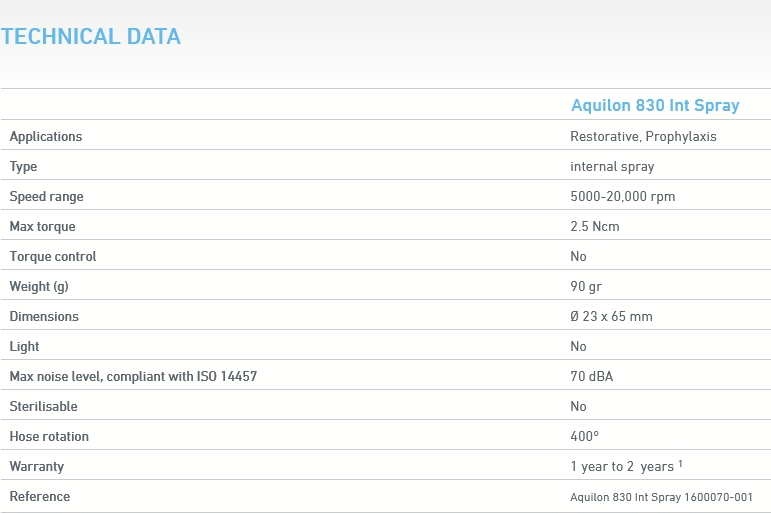Select the 2.5 Ncm torque value
771x514 pixels.
click(595, 226)
